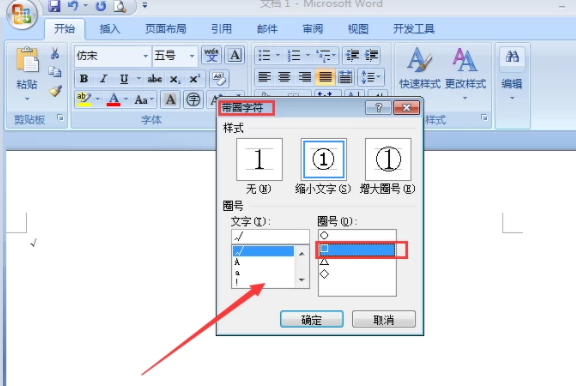The image size is (576, 386).
Task: Toggle character shading gray A icon
Action: pos(170,99)
